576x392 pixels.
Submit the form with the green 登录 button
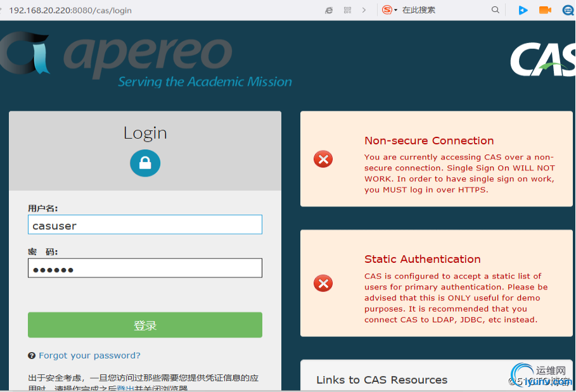tap(145, 325)
